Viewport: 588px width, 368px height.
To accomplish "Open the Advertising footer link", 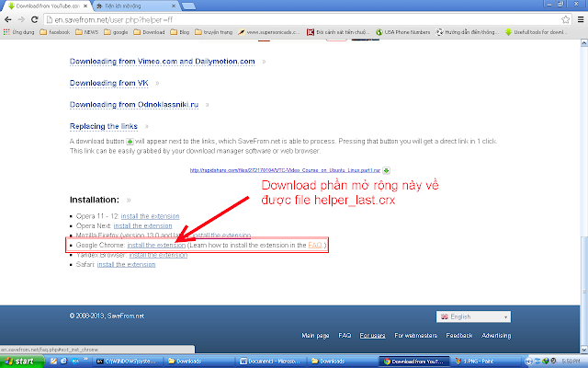I will click(496, 336).
